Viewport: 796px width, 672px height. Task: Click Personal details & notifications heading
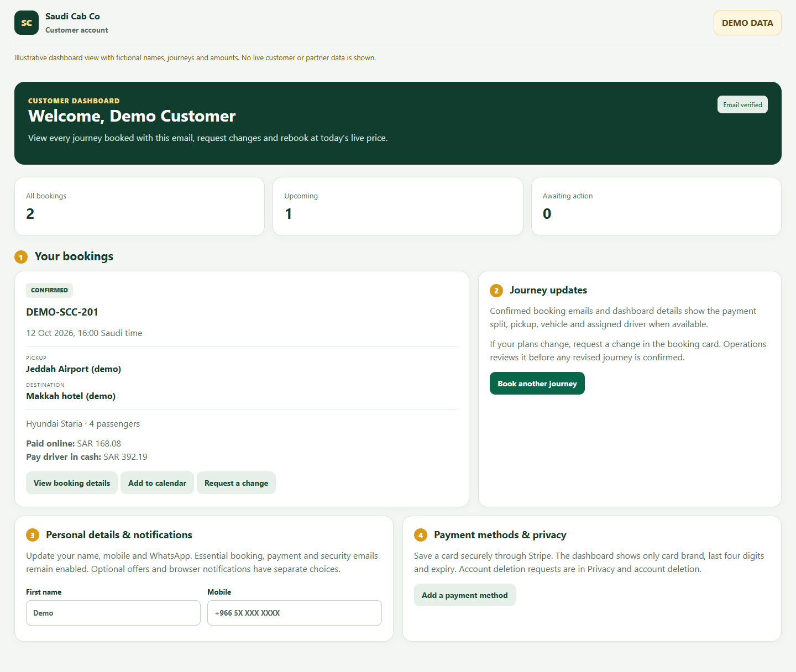coord(119,535)
